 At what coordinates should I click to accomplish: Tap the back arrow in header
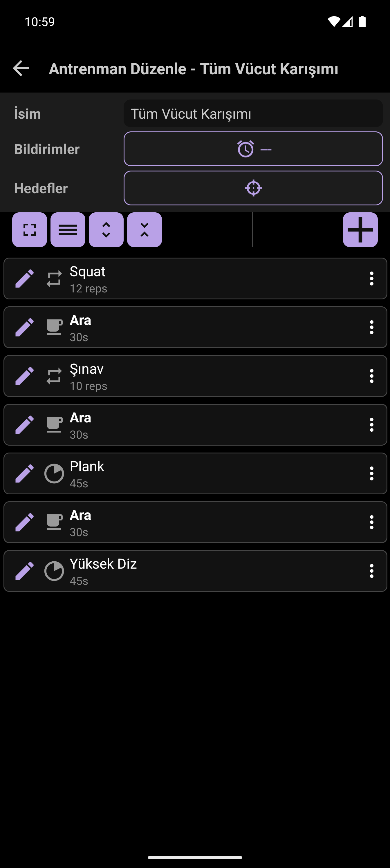(21, 68)
